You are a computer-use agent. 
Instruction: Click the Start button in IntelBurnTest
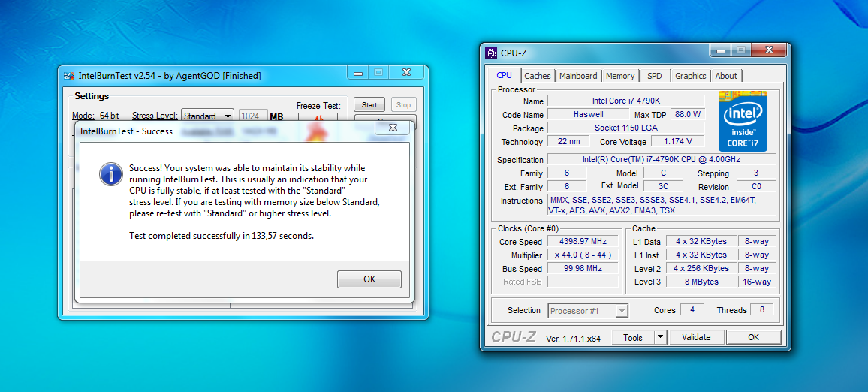(369, 104)
